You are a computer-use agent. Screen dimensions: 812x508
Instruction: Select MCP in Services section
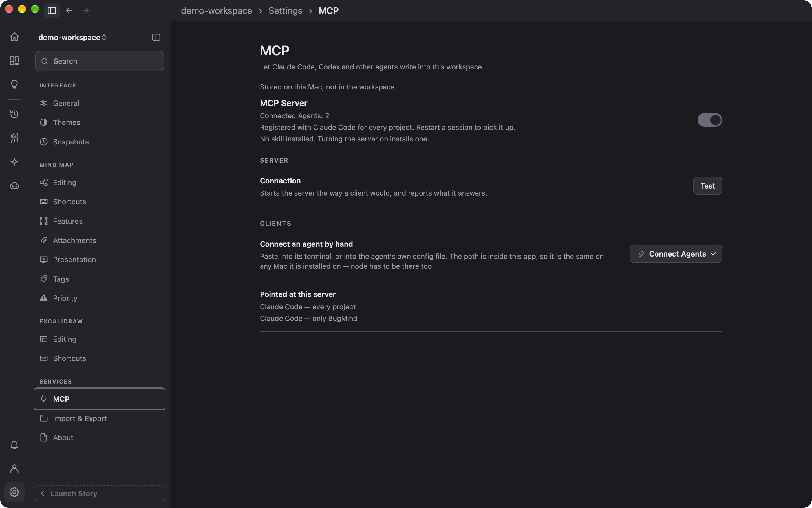(100, 399)
